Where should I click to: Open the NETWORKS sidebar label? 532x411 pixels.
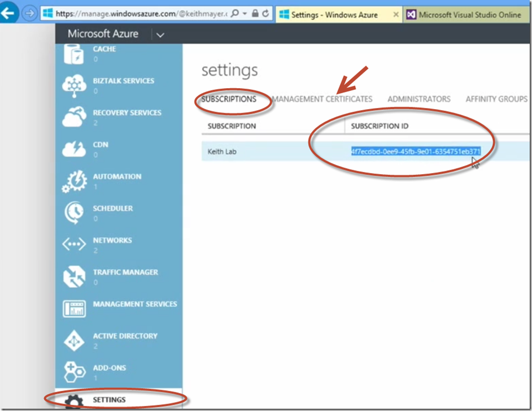(112, 240)
